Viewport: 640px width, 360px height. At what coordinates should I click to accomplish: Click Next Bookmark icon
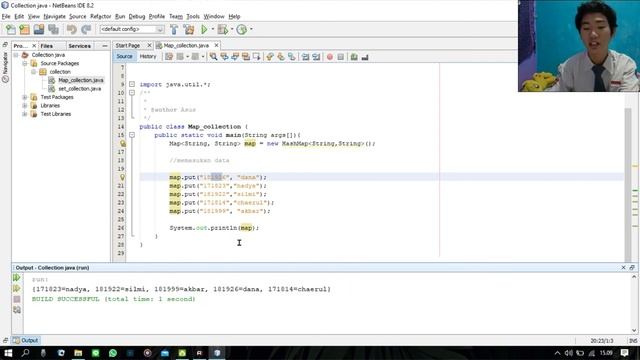pyautogui.click(x=281, y=57)
